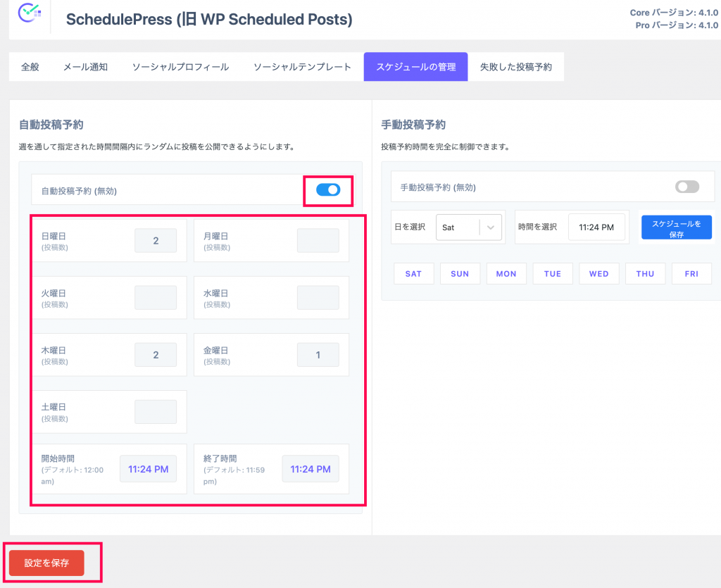Click the Core バージョン: 4.1.0 text
Image resolution: width=721 pixels, height=588 pixels.
coord(674,13)
